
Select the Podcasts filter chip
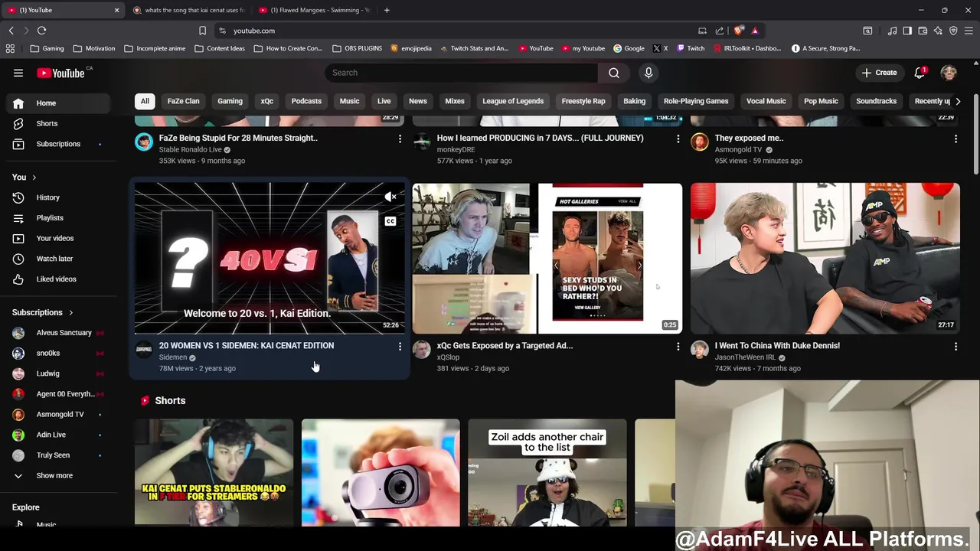[306, 101]
